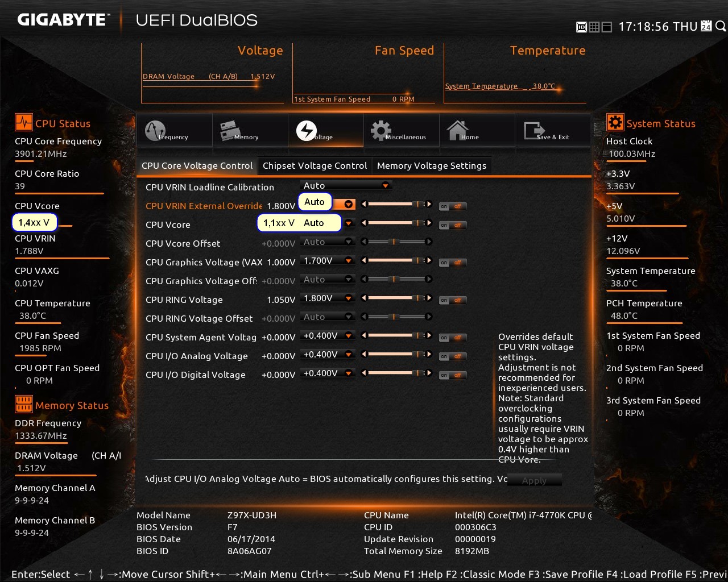Click left arrow of CPU I/O Digital Voltage slider
Image resolution: width=728 pixels, height=582 pixels.
[x=364, y=373]
